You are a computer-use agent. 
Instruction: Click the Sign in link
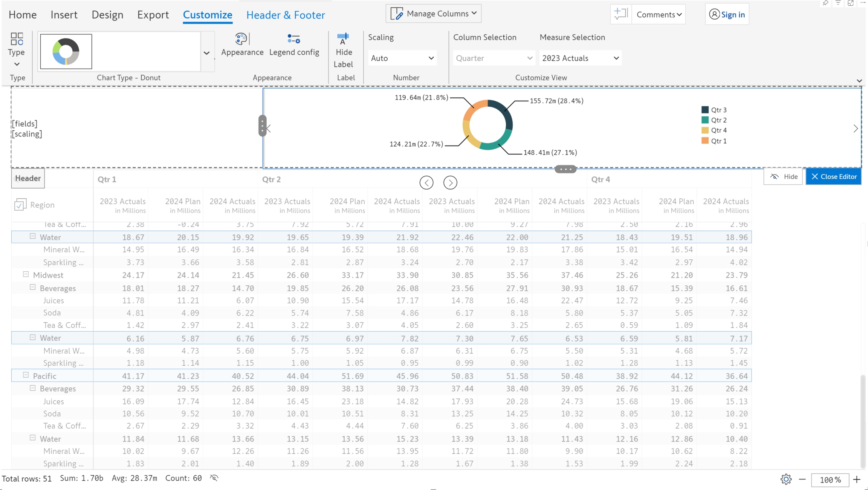727,14
